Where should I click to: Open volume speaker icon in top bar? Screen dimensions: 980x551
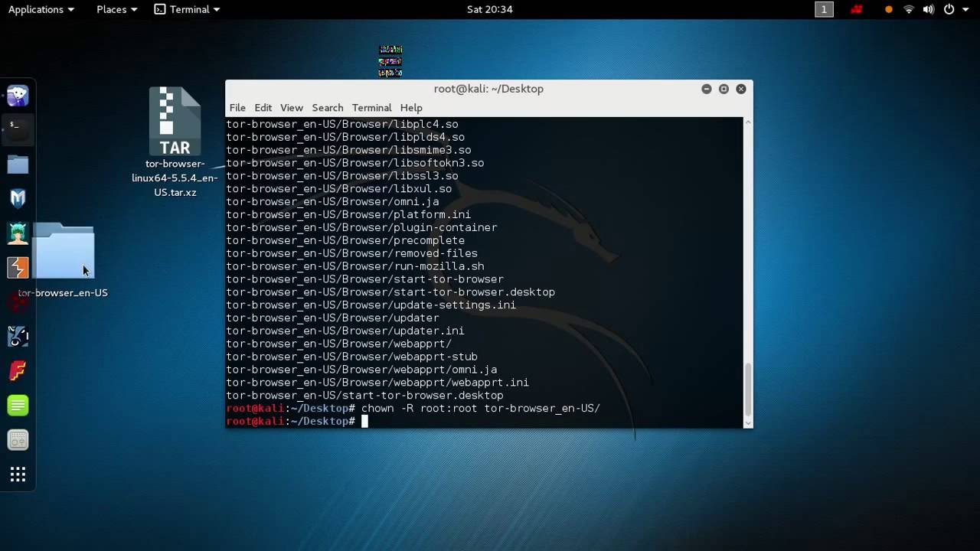click(x=929, y=9)
